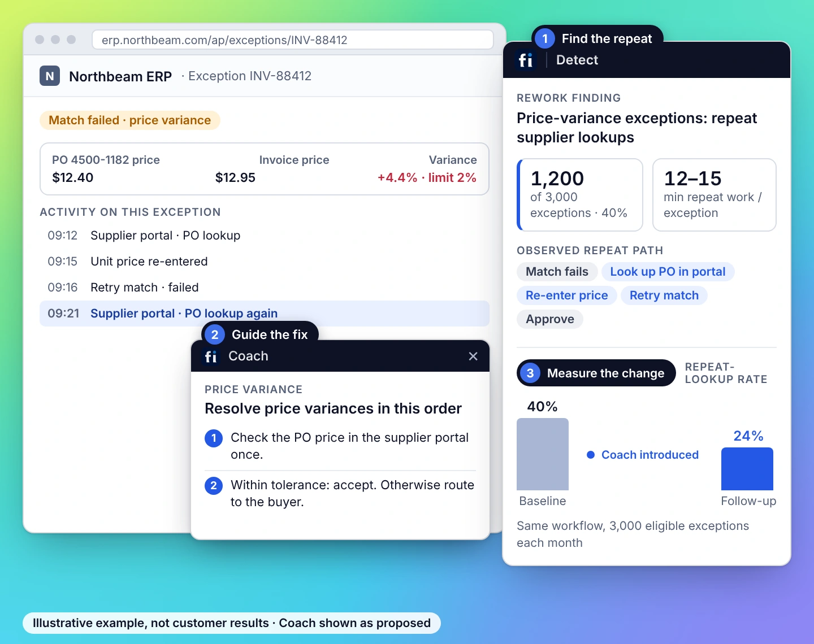Click the PO 4500-1182 price value $12.40
Screen dimensions: 814x644
73,177
